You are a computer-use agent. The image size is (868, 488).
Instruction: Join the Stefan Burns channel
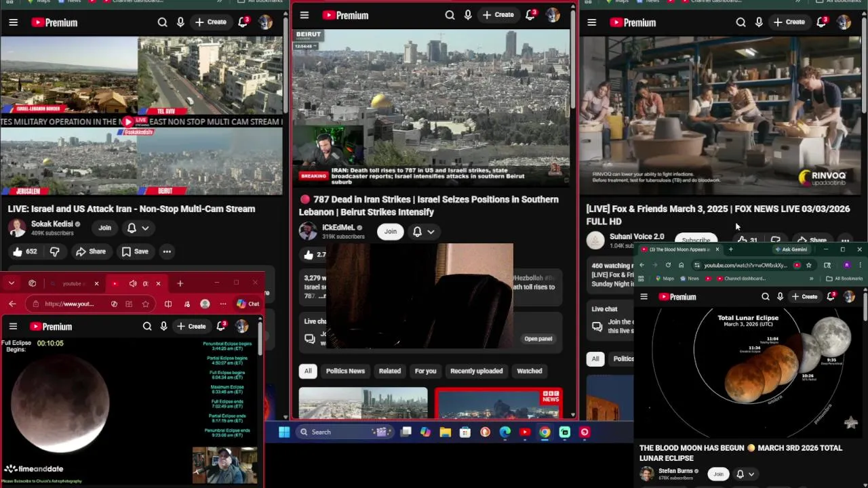coord(718,474)
